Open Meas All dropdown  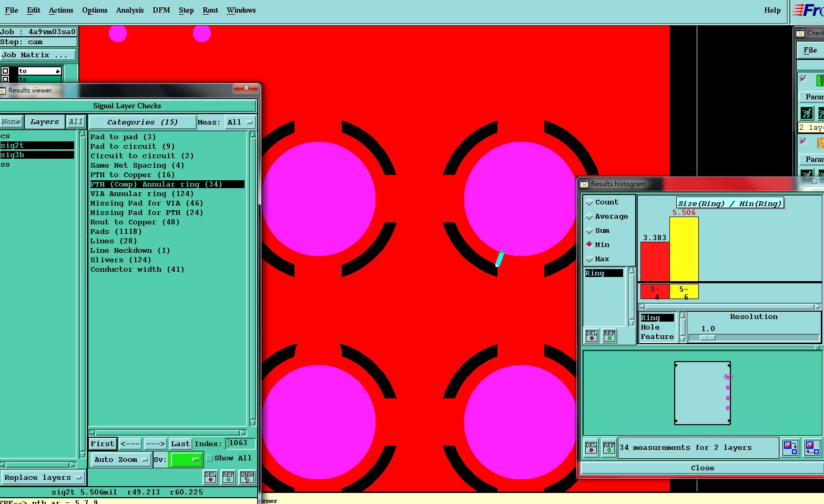coord(240,122)
